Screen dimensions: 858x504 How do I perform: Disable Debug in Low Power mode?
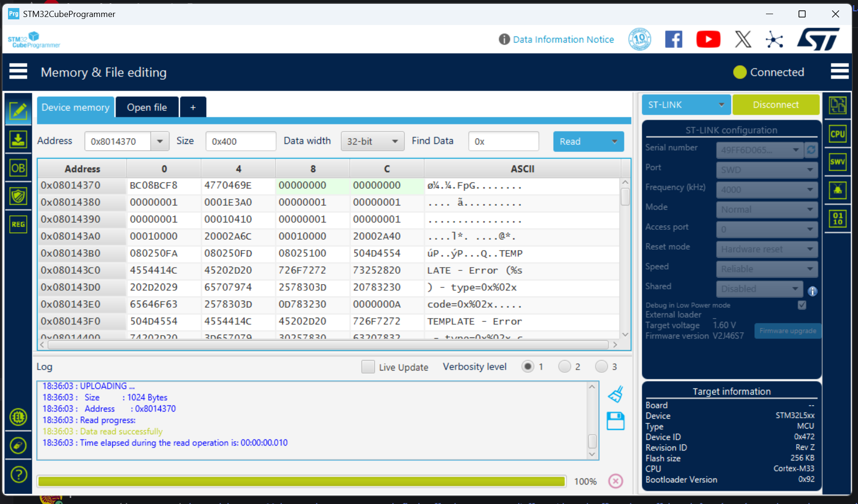pyautogui.click(x=802, y=305)
